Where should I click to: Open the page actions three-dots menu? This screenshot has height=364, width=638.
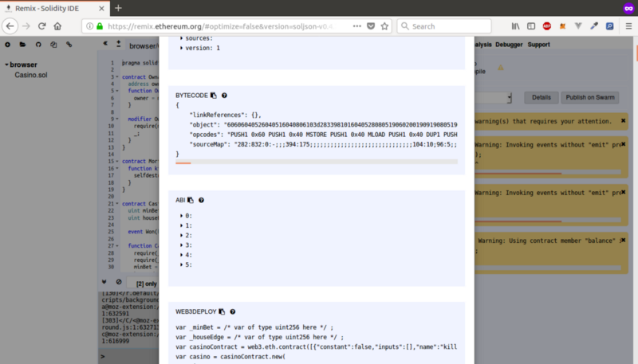coord(356,26)
